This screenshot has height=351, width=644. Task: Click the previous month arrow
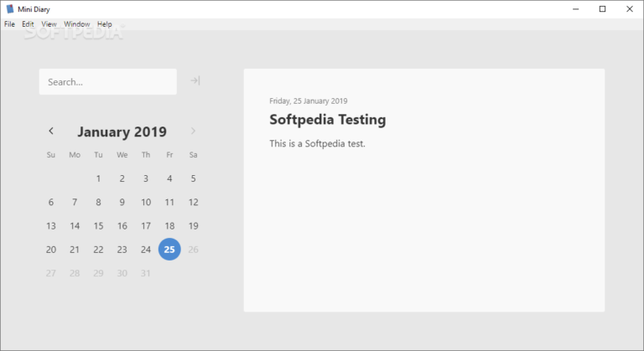[x=51, y=131]
